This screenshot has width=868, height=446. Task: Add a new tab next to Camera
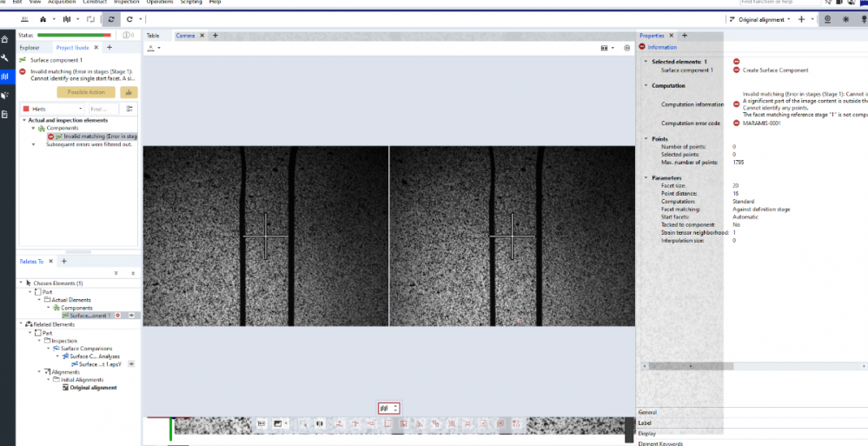(215, 36)
